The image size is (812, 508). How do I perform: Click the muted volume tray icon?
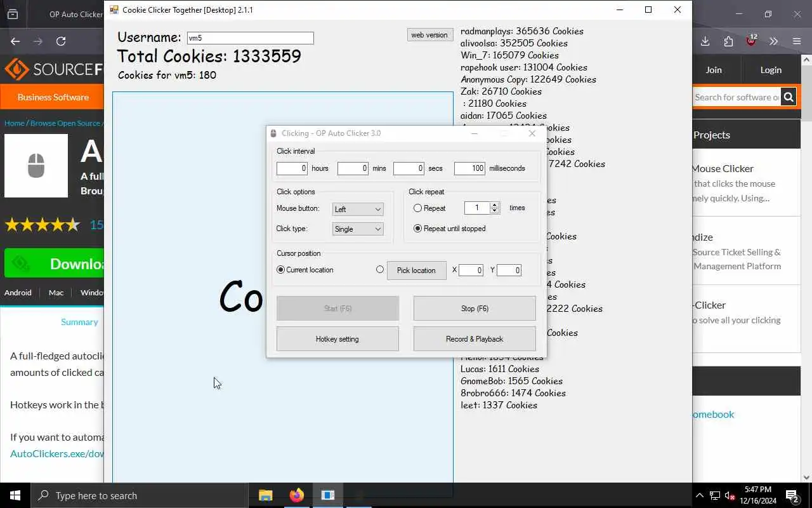coord(730,495)
